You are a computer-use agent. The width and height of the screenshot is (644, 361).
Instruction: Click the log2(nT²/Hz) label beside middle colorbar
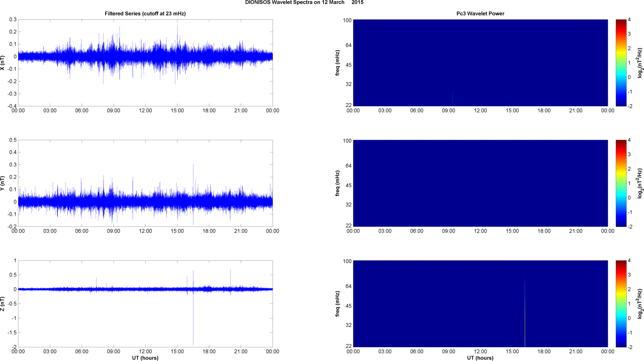[640, 183]
